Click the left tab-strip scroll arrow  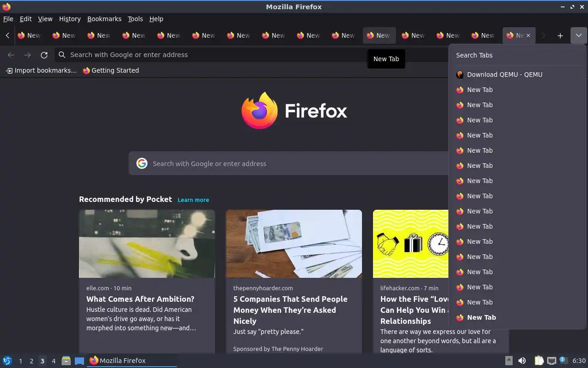point(7,35)
